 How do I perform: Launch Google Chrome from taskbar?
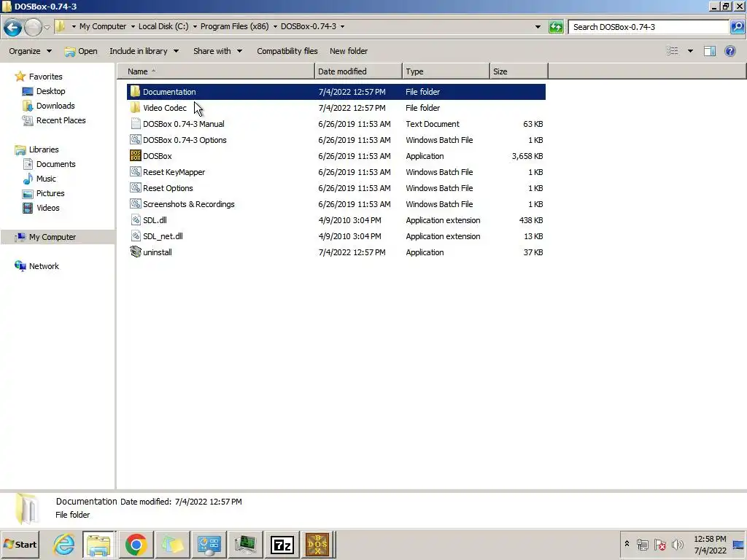136,544
